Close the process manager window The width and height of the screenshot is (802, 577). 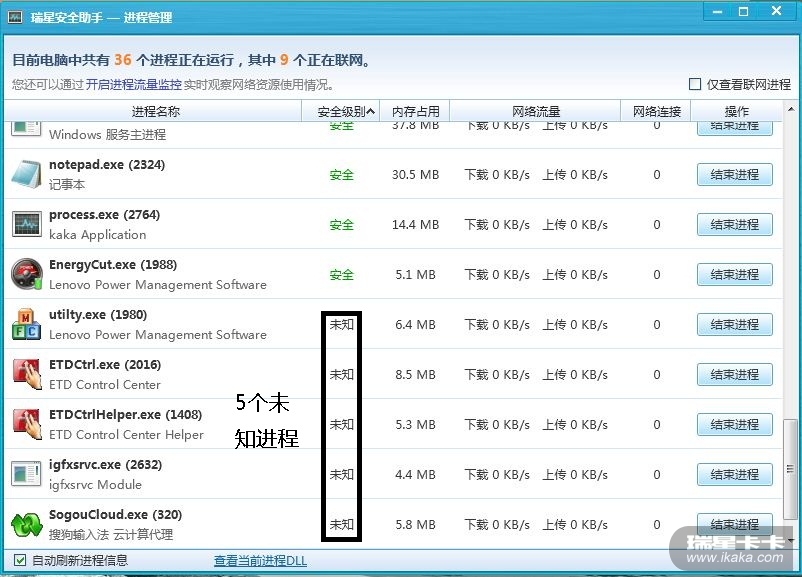776,11
